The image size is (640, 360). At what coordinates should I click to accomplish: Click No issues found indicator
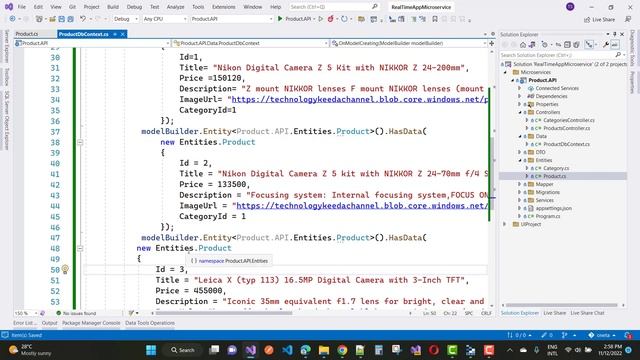[x=76, y=313]
